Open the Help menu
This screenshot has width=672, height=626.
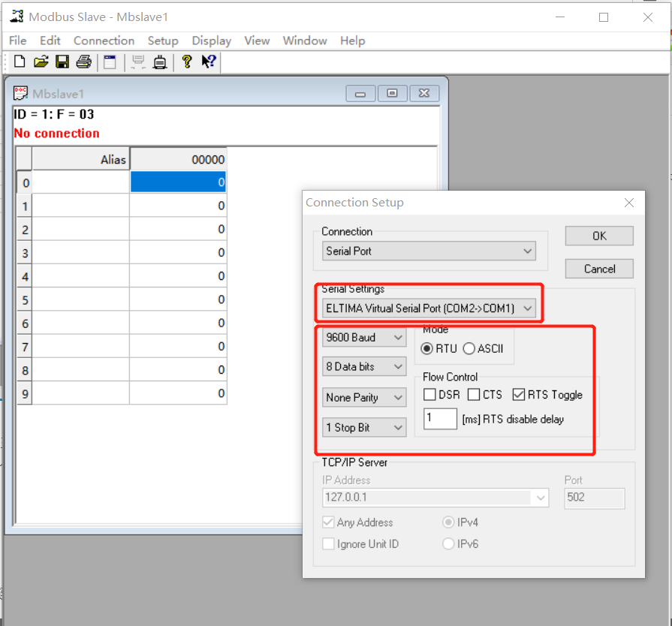tap(352, 41)
